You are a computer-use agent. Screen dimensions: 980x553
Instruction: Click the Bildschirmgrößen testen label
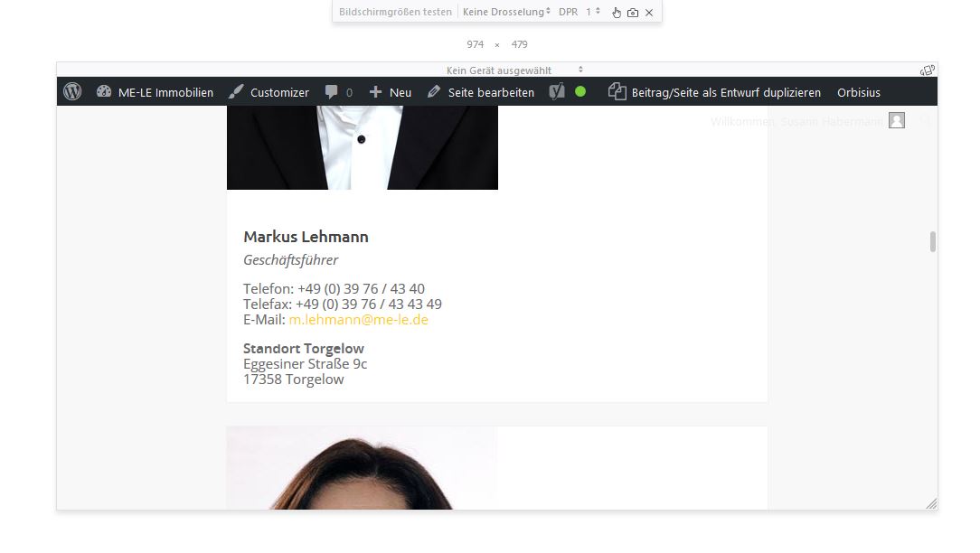[x=395, y=12]
